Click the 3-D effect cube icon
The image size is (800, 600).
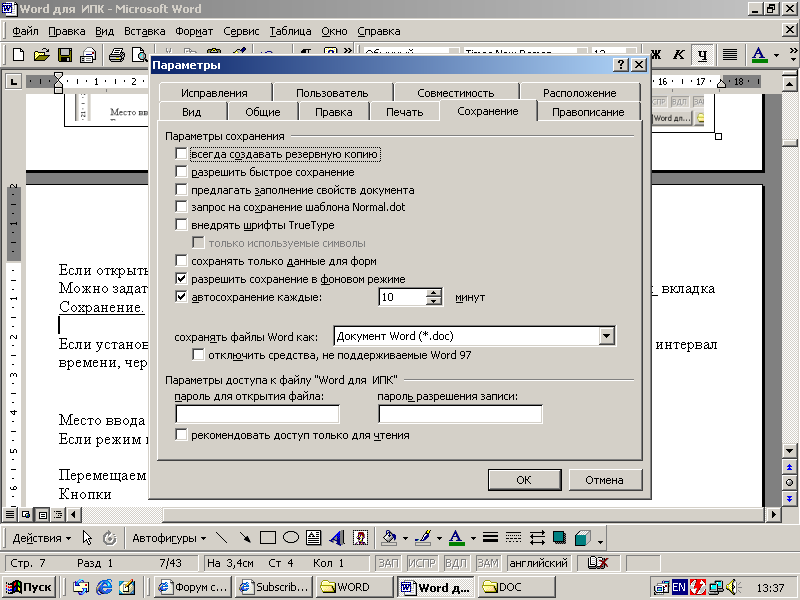coord(583,538)
